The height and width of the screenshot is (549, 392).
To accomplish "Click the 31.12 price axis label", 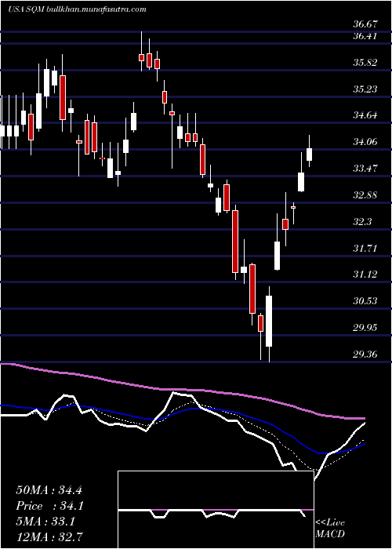I will click(x=365, y=274).
